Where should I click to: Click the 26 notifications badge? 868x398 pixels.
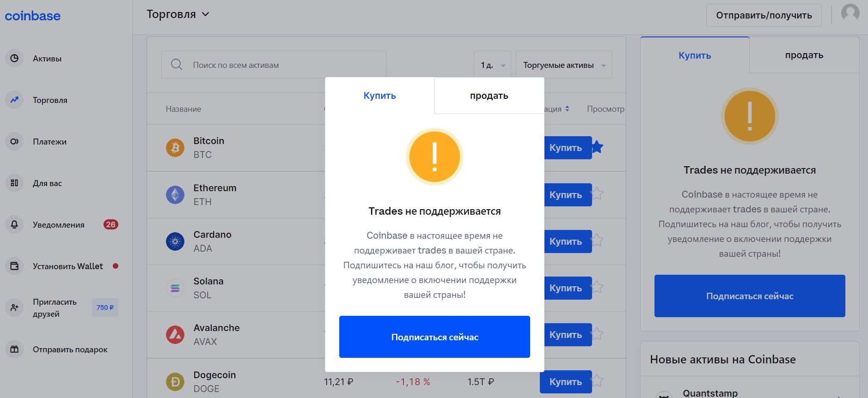[111, 224]
